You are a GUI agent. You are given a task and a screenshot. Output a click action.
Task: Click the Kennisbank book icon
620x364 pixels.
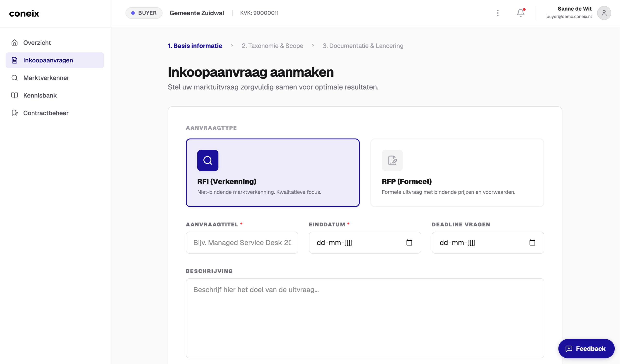pyautogui.click(x=15, y=95)
